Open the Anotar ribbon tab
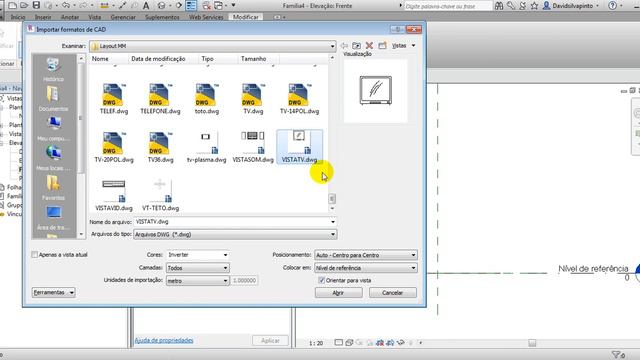 [70, 17]
